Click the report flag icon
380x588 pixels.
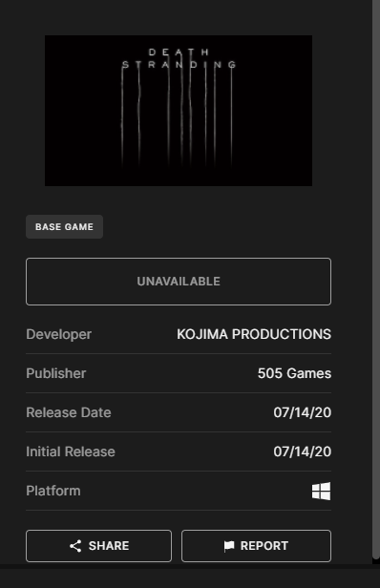(x=229, y=546)
